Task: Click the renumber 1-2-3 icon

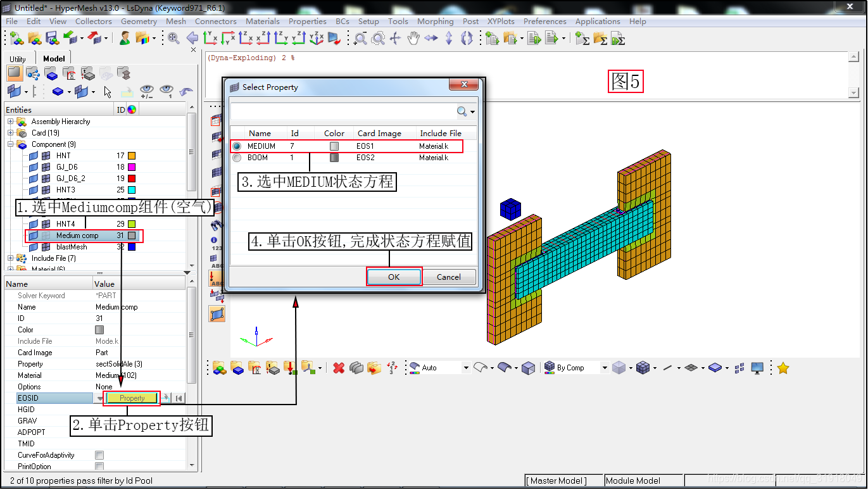Action: coord(392,368)
